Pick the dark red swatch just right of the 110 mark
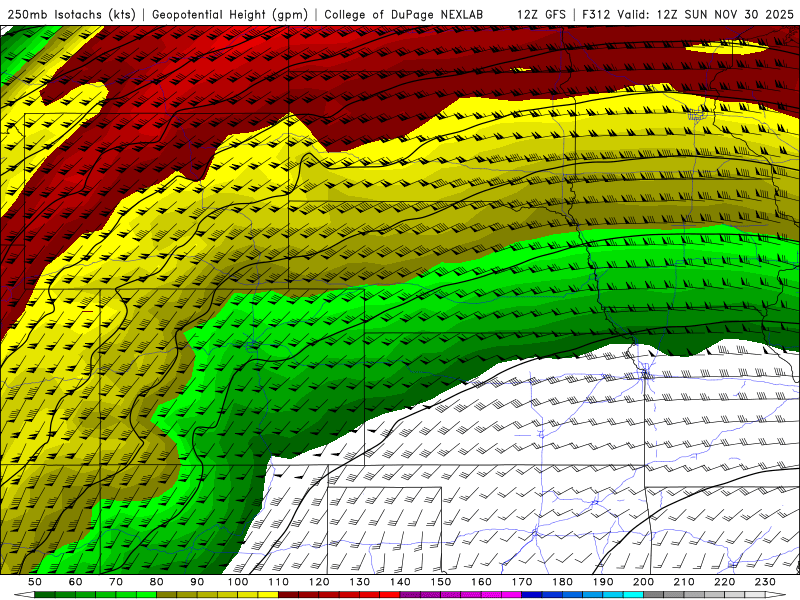 coord(289,595)
